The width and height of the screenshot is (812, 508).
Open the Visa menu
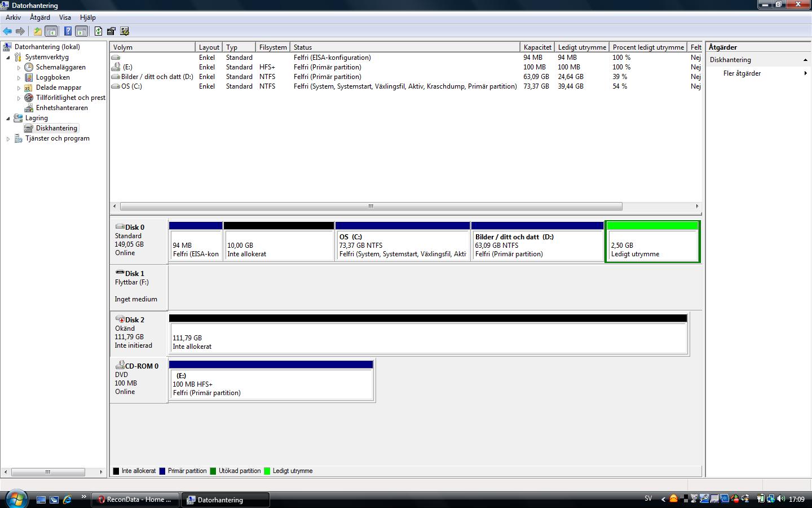click(65, 17)
